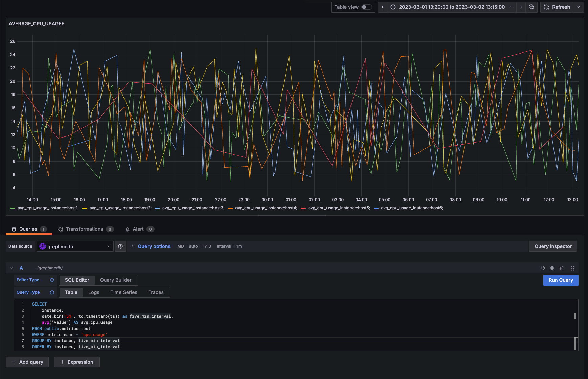Click the Run Query button

pyautogui.click(x=561, y=280)
